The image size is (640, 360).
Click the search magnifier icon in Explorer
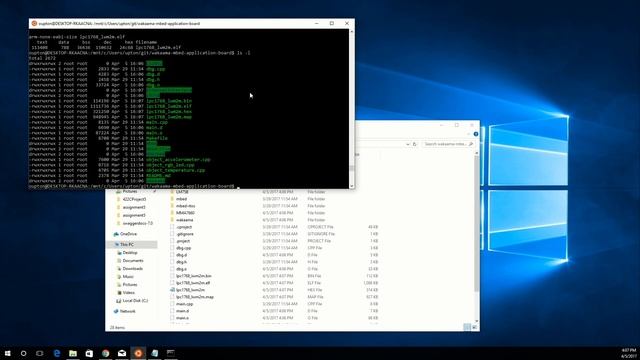pyautogui.click(x=471, y=144)
